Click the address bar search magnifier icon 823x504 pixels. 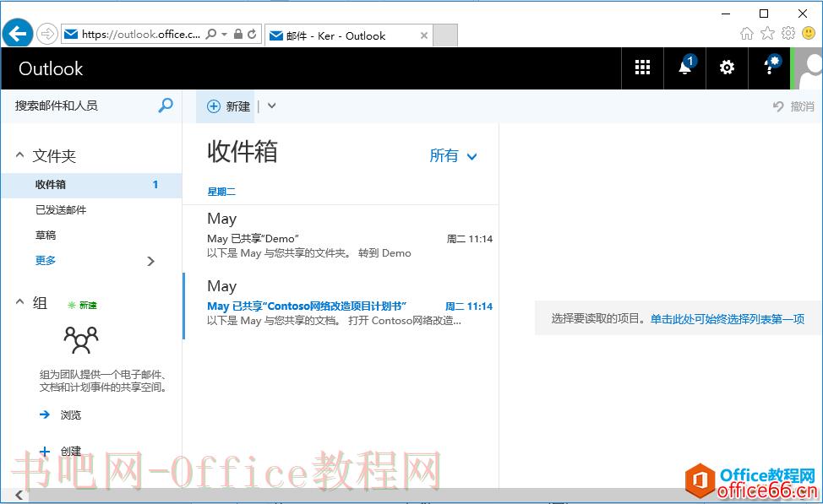[210, 34]
